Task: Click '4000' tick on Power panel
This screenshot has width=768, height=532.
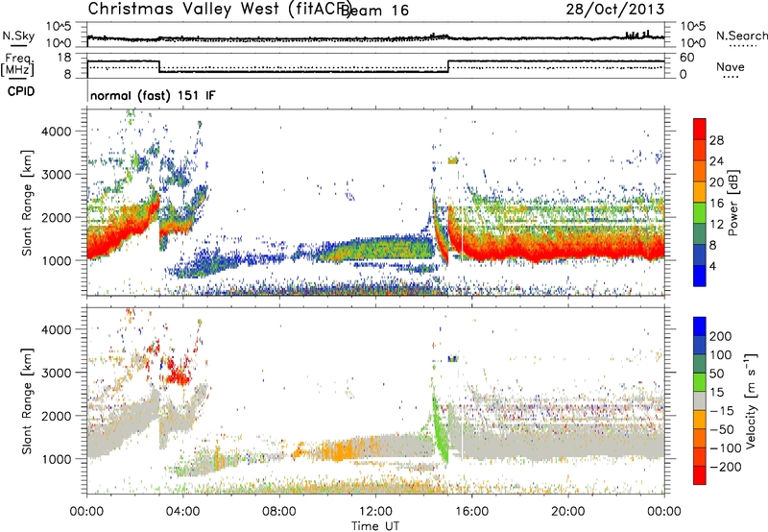Action: click(x=57, y=132)
